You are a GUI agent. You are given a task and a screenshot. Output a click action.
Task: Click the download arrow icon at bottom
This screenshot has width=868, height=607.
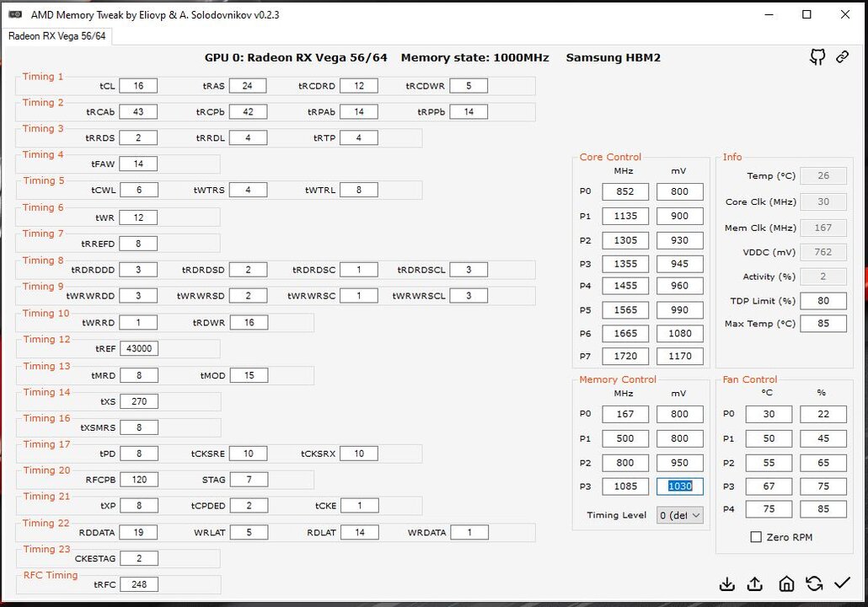(726, 583)
